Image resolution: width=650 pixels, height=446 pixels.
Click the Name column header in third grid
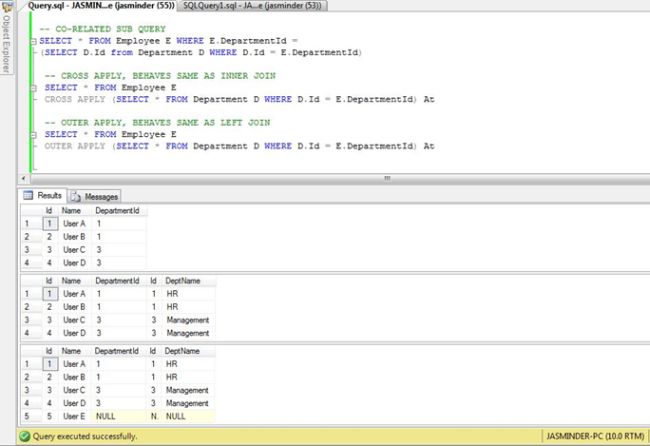(72, 352)
